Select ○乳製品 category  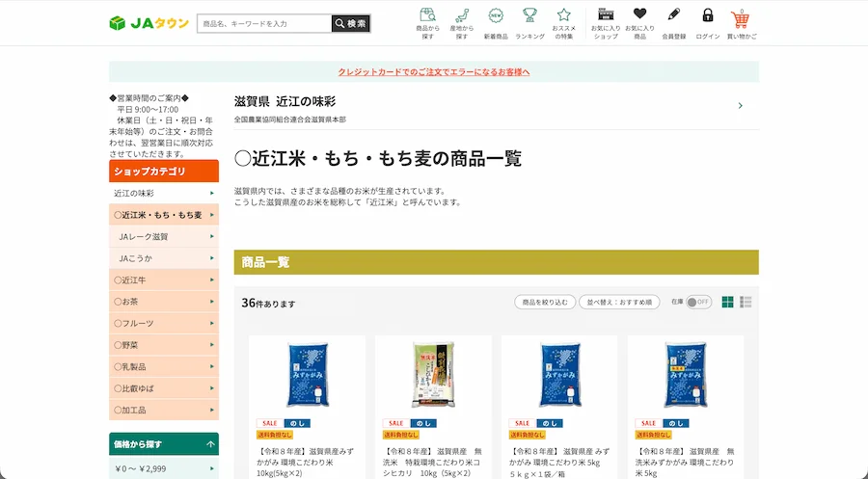164,366
